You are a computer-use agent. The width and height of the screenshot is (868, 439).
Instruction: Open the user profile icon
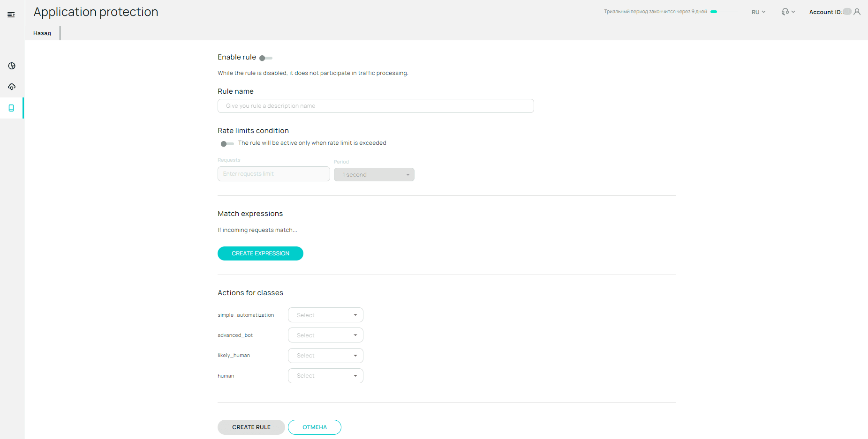click(x=857, y=12)
